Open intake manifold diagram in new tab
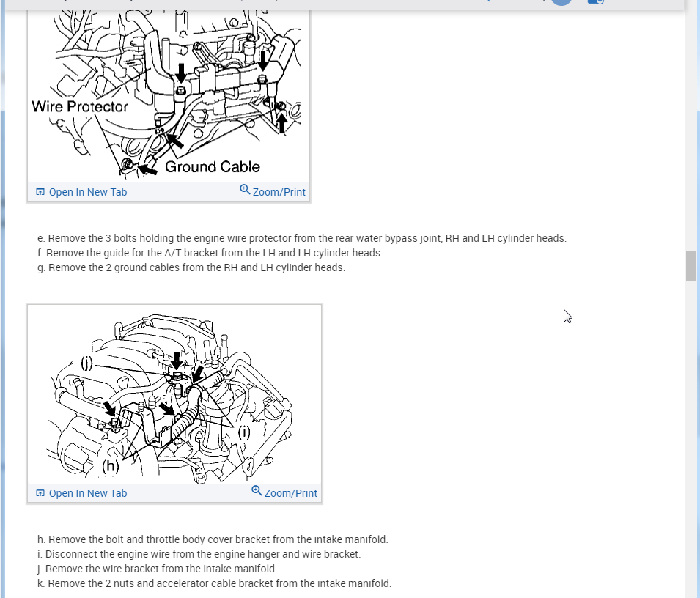Viewport: 700px width, 598px height. (x=81, y=493)
